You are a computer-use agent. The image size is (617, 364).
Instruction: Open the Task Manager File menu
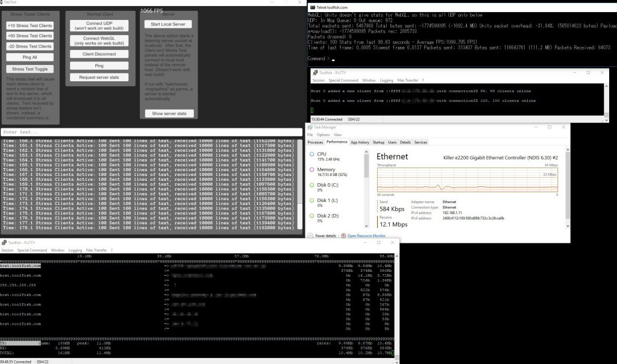[310, 135]
